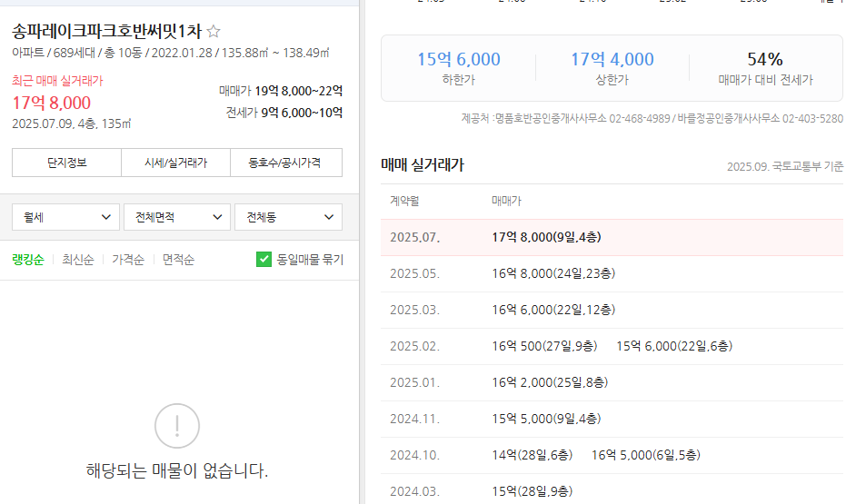The image size is (846, 504).
Task: Select the 16억 5,000(6일,5층) entry
Action: 646,455
